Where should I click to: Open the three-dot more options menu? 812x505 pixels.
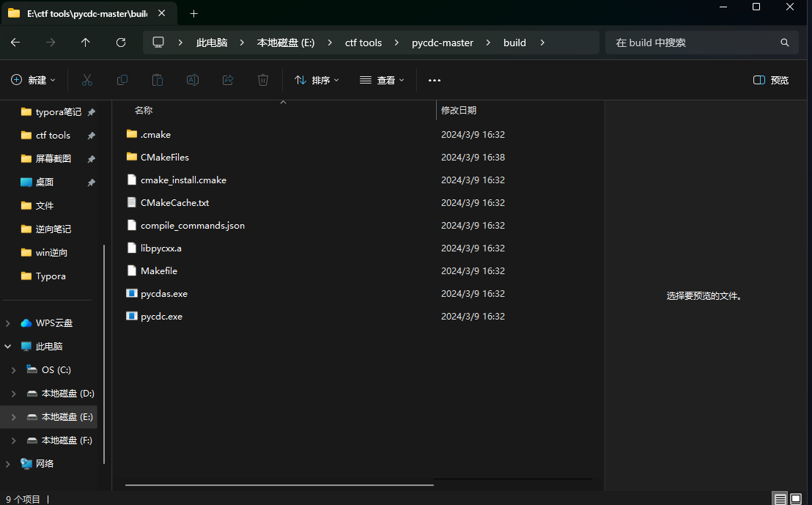pos(435,80)
